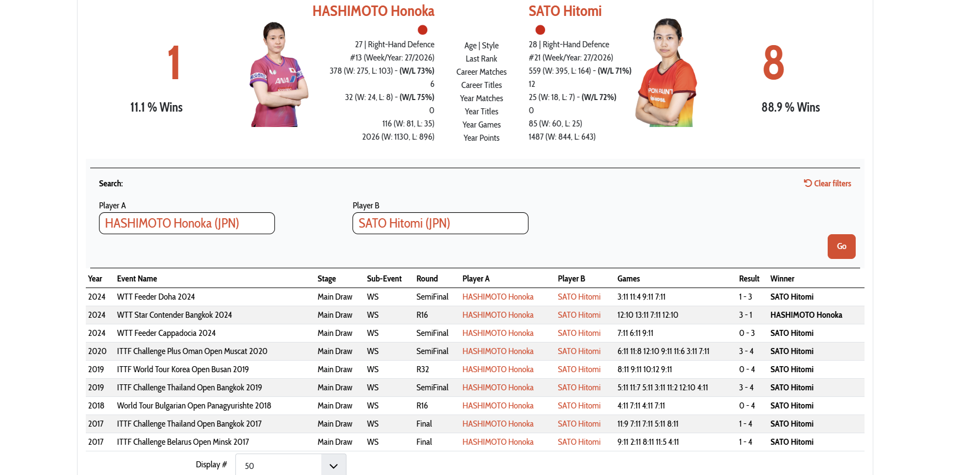Image resolution: width=980 pixels, height=475 pixels.
Task: Click the large head-to-head number 1
Action: [x=174, y=63]
